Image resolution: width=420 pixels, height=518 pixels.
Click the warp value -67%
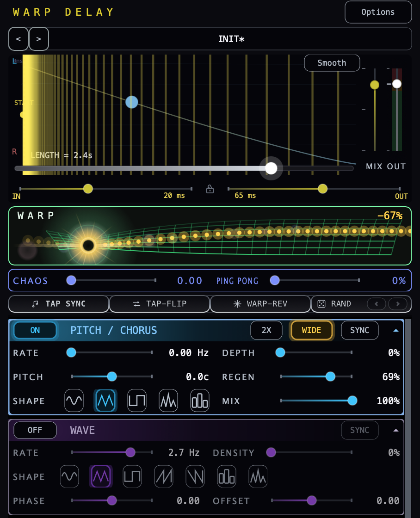click(390, 216)
